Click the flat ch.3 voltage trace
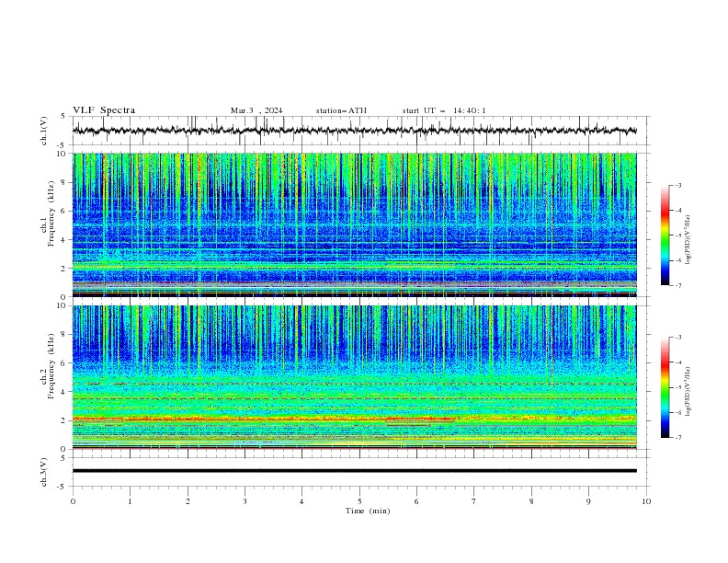Image resolution: width=728 pixels, height=563 pixels. pos(355,471)
